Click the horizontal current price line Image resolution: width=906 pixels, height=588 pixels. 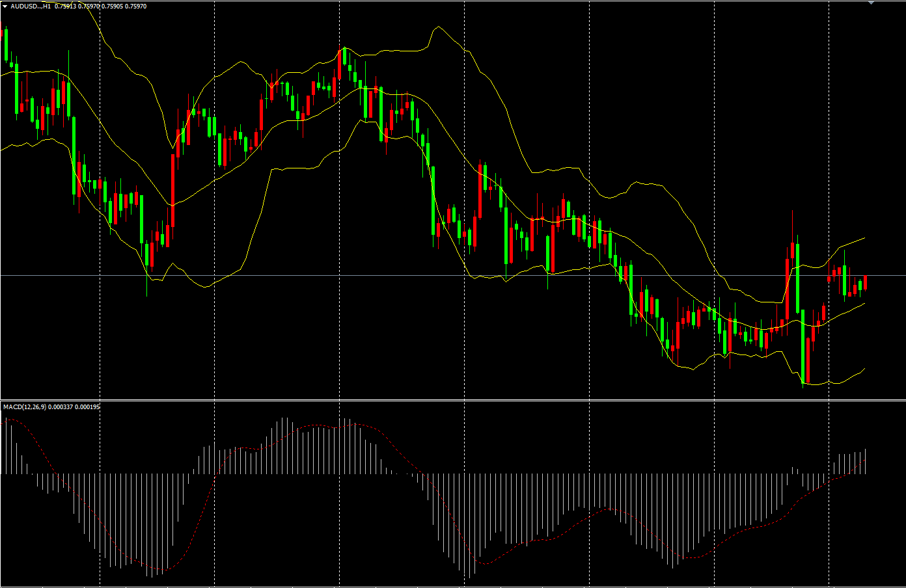click(x=453, y=276)
